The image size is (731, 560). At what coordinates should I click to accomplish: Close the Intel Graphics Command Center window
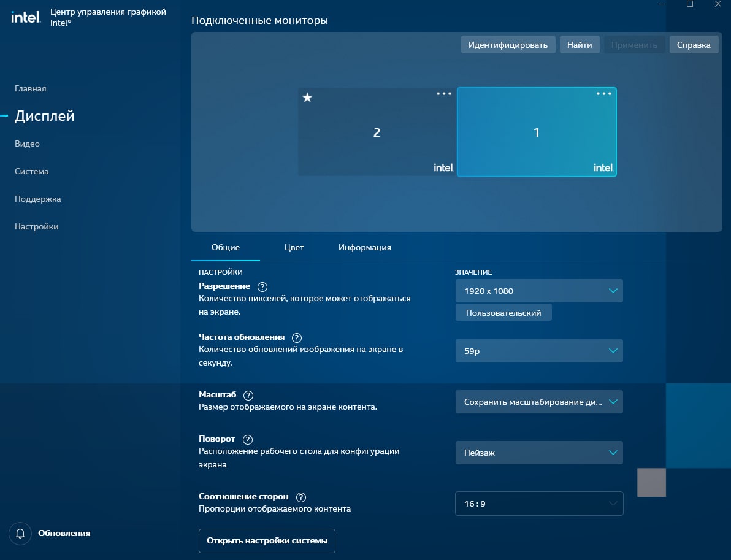pyautogui.click(x=718, y=4)
